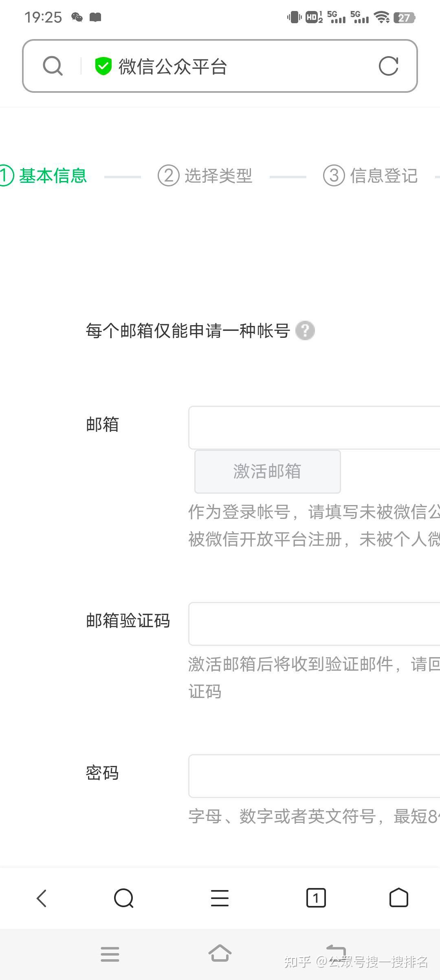
Task: Tap the search magnifier in address bar
Action: click(53, 66)
